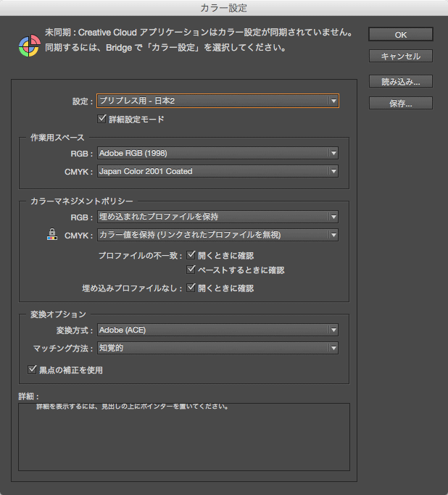Confirm settings with the OK button

point(401,34)
